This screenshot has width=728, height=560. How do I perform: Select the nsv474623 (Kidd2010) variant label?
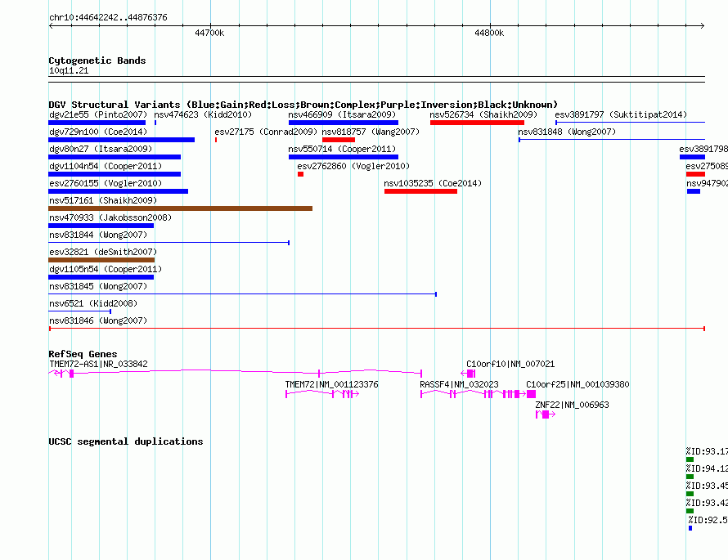pyautogui.click(x=203, y=114)
